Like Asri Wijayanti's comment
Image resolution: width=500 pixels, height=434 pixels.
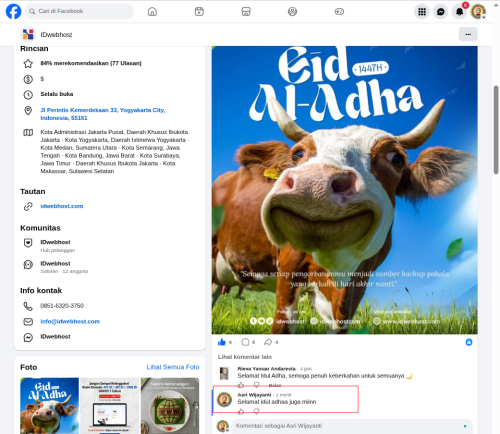tap(241, 412)
